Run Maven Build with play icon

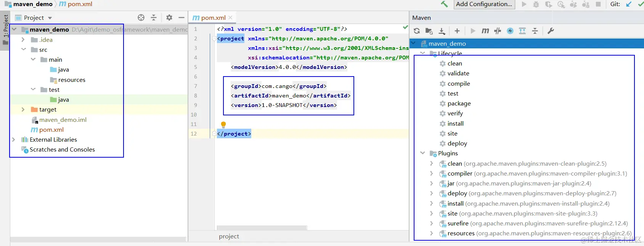click(473, 31)
